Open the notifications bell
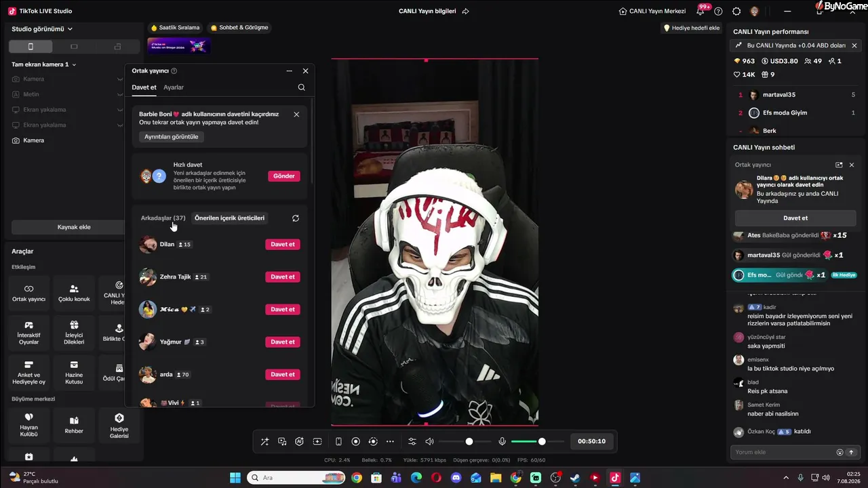 (701, 11)
